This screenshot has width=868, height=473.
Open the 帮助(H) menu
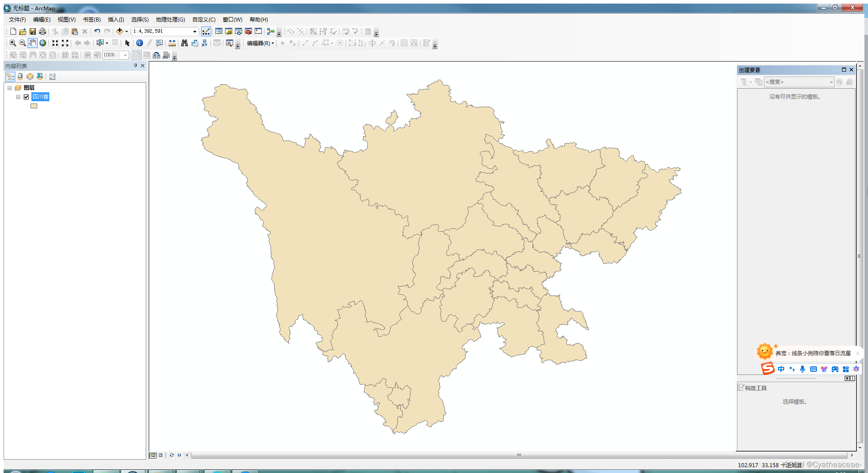[259, 20]
